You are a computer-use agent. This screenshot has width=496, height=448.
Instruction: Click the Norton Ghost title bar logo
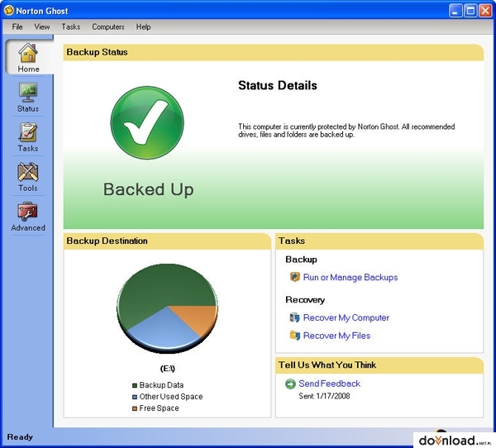9,11
